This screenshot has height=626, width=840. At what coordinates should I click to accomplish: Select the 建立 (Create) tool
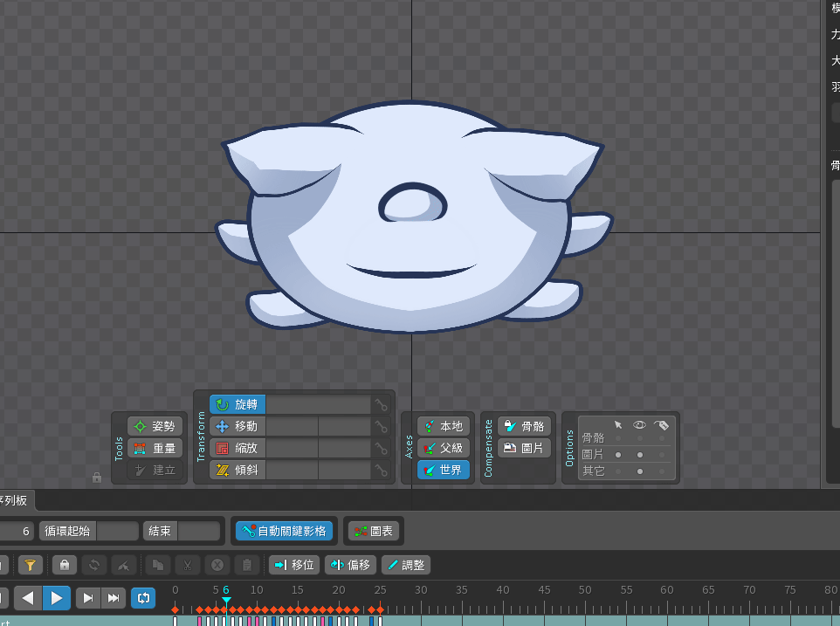click(x=155, y=471)
